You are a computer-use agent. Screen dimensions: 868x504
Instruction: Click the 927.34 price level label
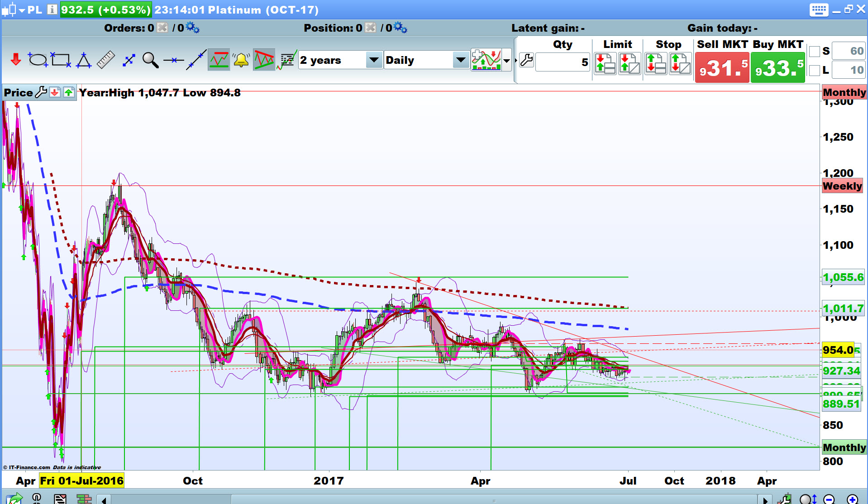(x=841, y=371)
